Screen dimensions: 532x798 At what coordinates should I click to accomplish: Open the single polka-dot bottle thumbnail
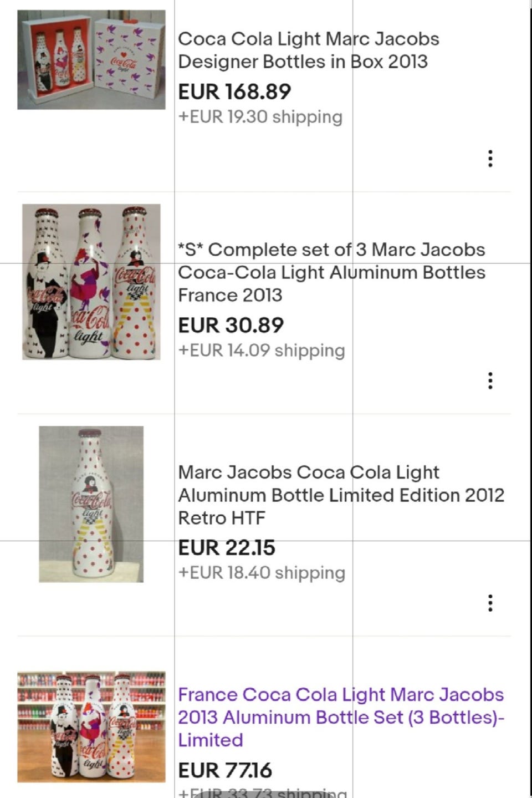[x=91, y=504]
